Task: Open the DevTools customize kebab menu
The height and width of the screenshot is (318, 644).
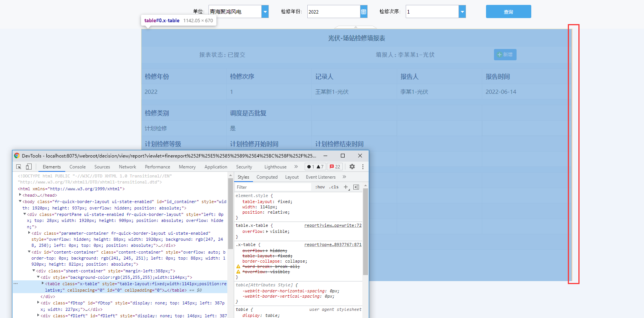Action: click(x=363, y=167)
